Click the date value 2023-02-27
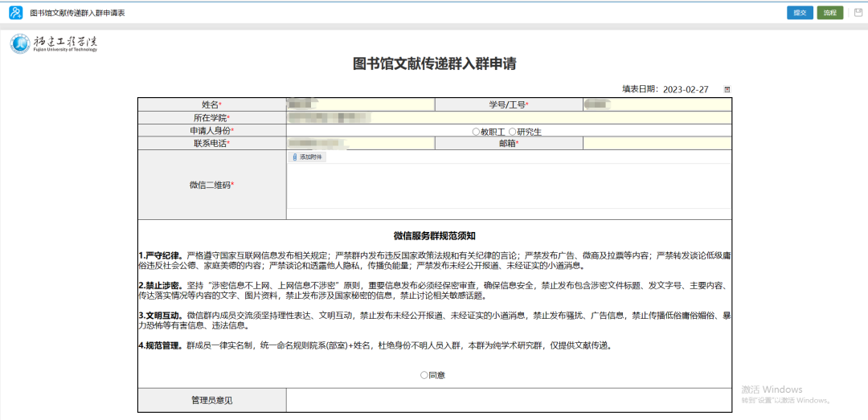 coord(686,90)
